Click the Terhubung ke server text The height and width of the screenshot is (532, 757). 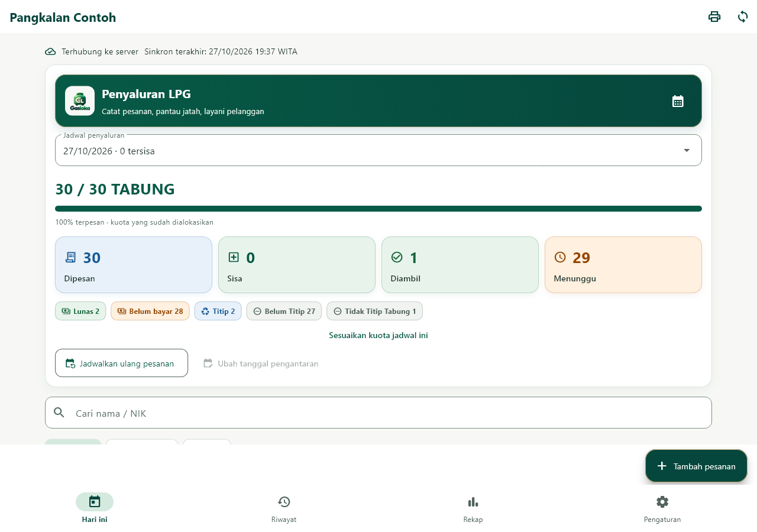[100, 51]
